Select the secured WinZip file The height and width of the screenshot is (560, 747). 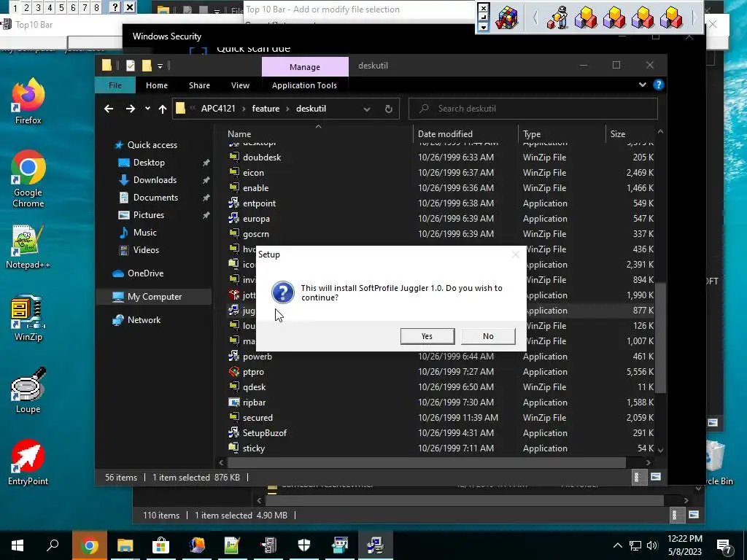coord(258,418)
